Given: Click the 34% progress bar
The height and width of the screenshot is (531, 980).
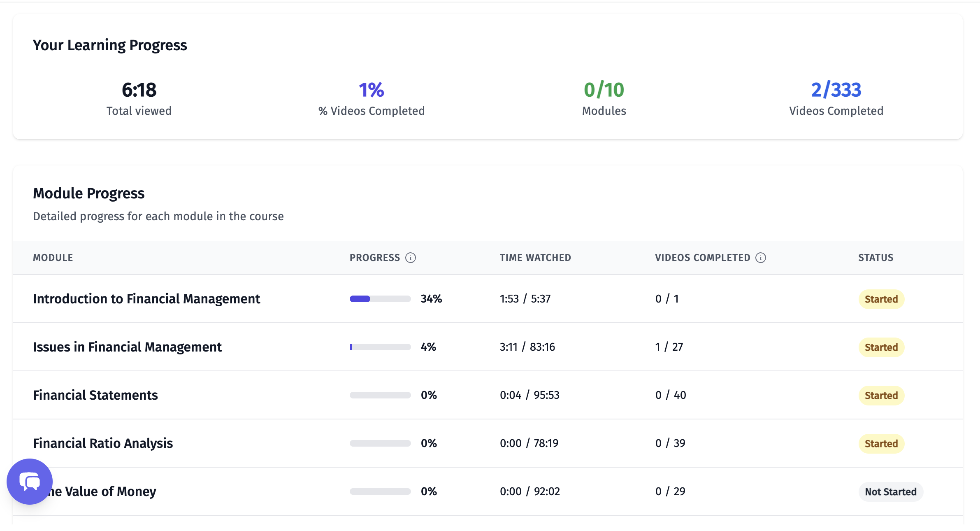Looking at the screenshot, I should tap(380, 299).
